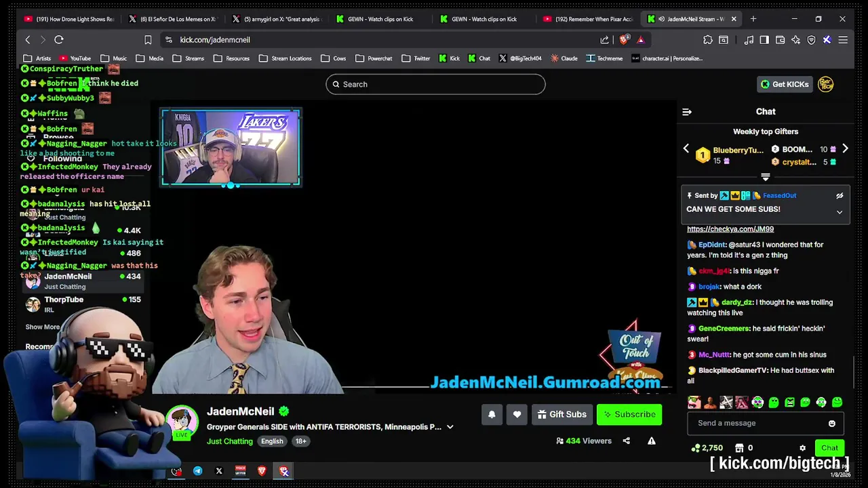Open Brave Rewards triangle icon
The height and width of the screenshot is (488, 868).
(640, 40)
